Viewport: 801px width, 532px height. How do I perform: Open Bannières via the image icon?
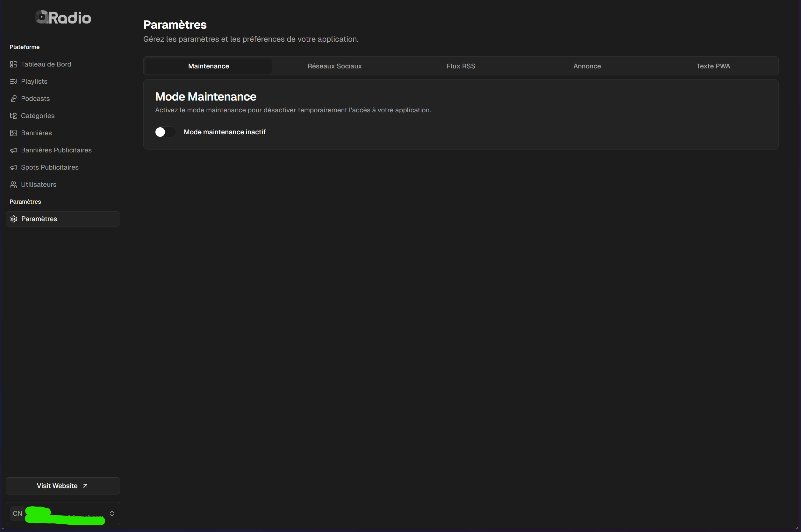click(14, 133)
